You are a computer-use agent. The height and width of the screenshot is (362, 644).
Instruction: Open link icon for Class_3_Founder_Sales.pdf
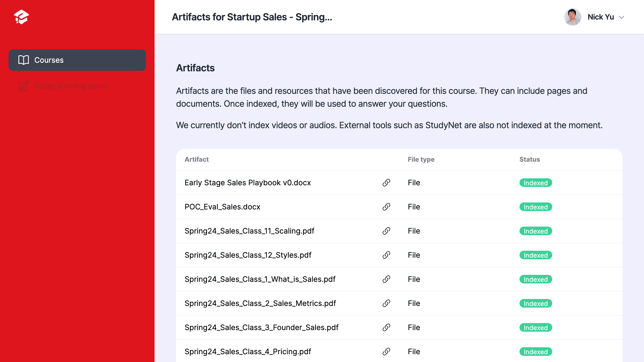(386, 327)
